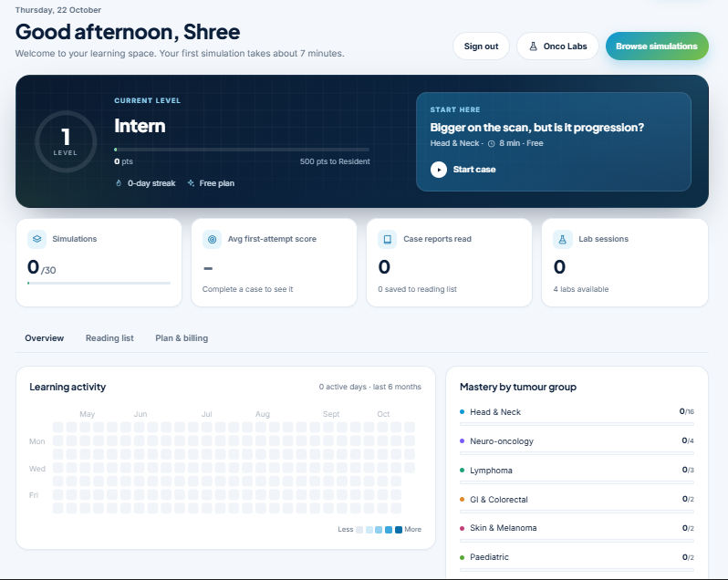This screenshot has height=580, width=728.
Task: Open Onco Labs
Action: pos(557,46)
